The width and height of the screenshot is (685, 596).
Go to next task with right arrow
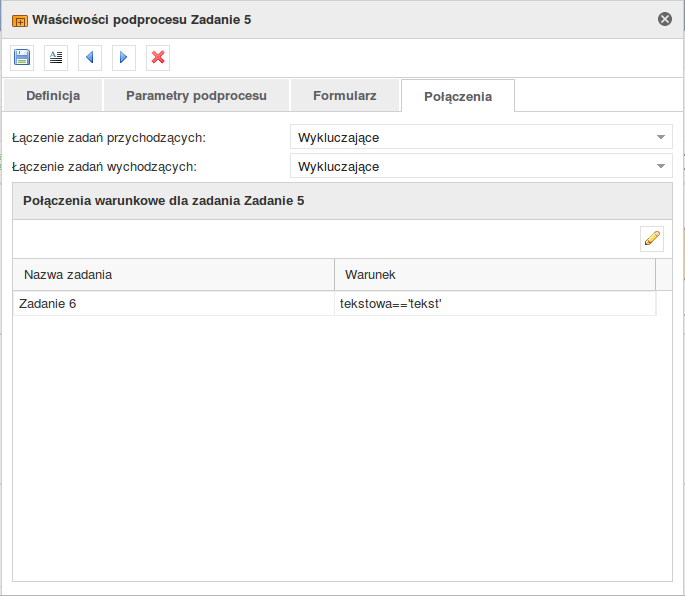click(124, 58)
